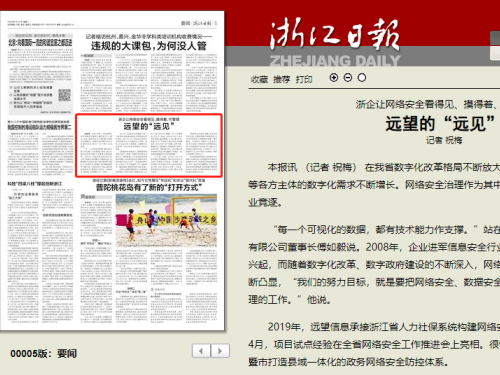Click the 推荐 link
The image size is (500, 375).
(x=282, y=79)
